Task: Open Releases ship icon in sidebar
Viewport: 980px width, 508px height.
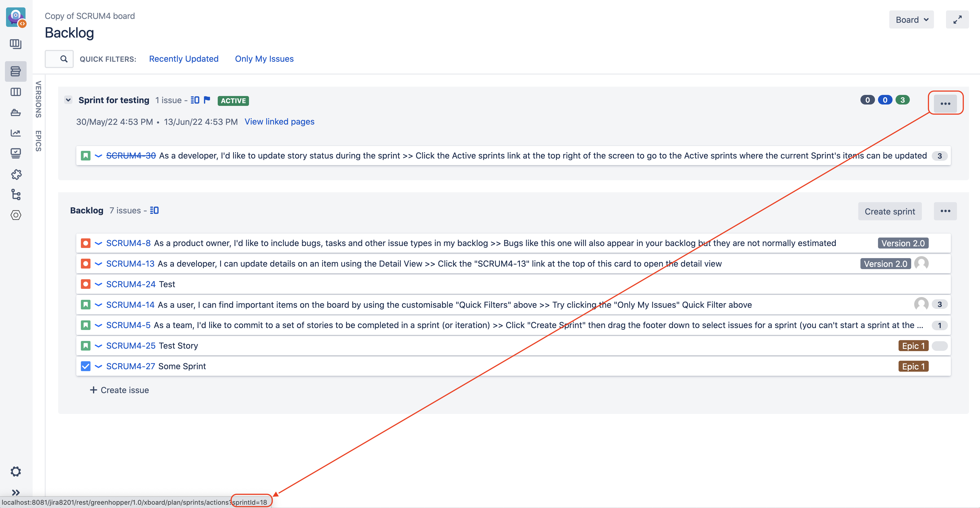Action: click(x=16, y=113)
